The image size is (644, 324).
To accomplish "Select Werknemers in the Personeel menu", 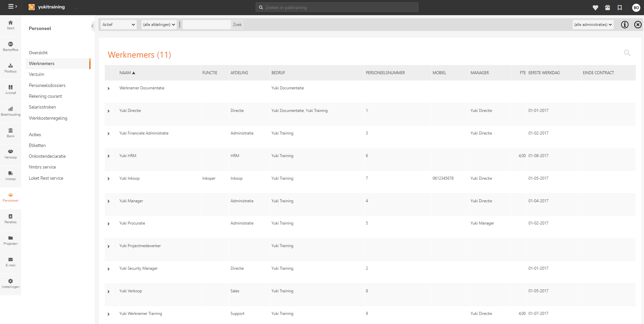I will pos(58,64).
